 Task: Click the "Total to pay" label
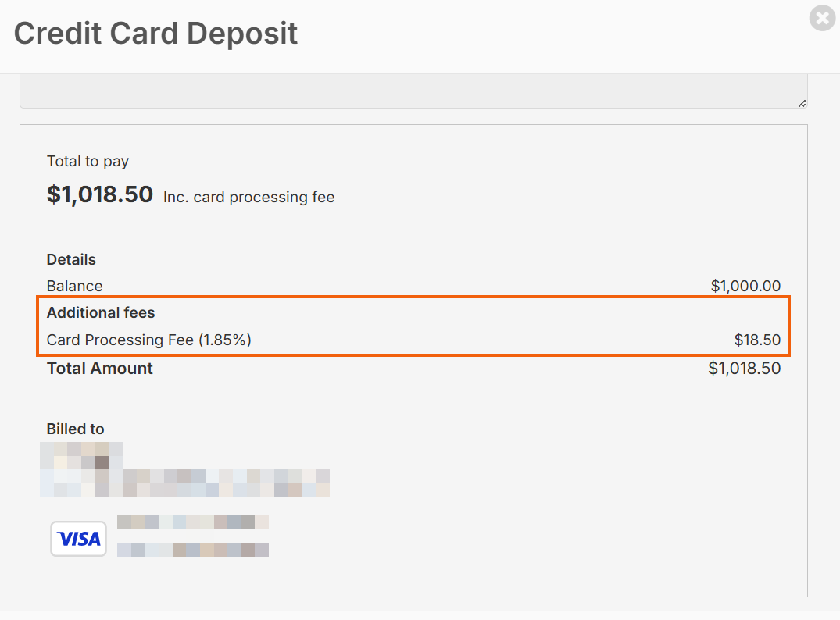pos(88,162)
